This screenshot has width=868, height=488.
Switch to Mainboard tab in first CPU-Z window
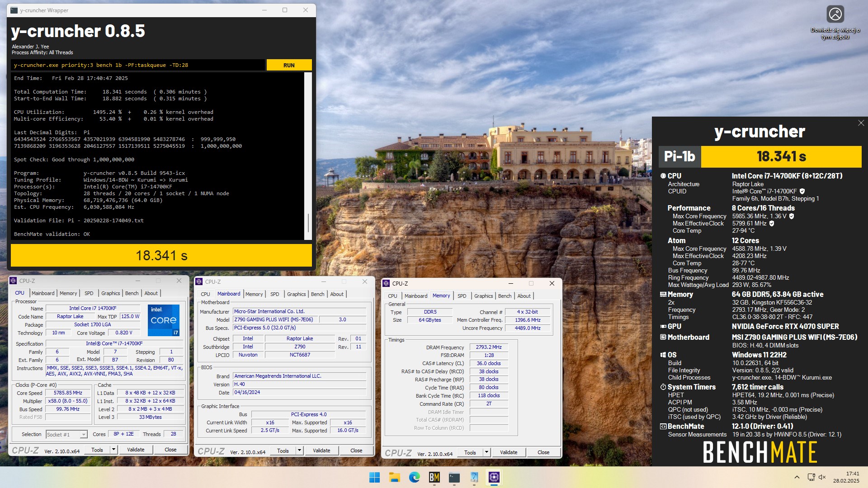[x=43, y=293]
